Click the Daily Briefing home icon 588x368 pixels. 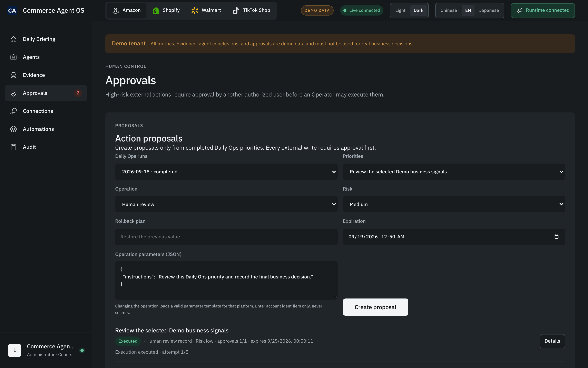point(13,39)
